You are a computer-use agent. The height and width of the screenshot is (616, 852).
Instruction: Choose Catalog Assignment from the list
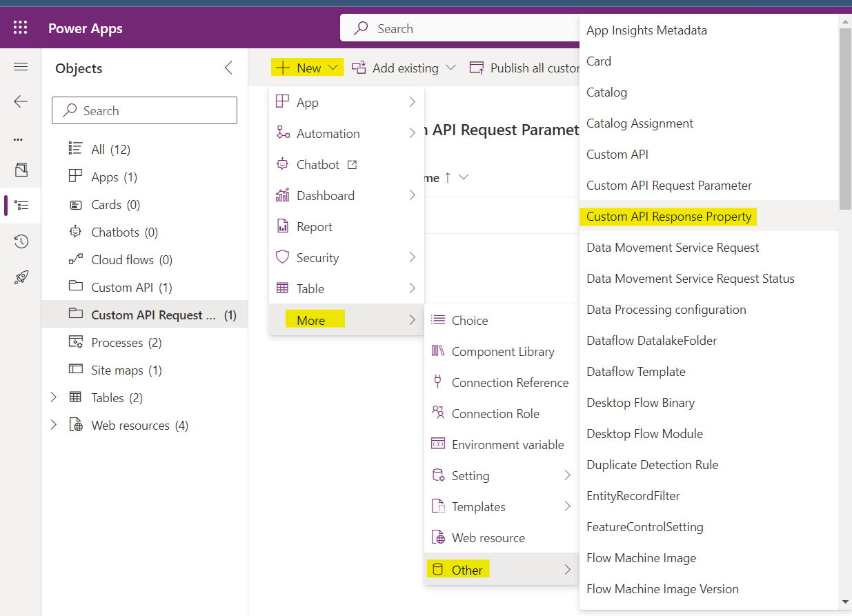[x=709, y=123]
